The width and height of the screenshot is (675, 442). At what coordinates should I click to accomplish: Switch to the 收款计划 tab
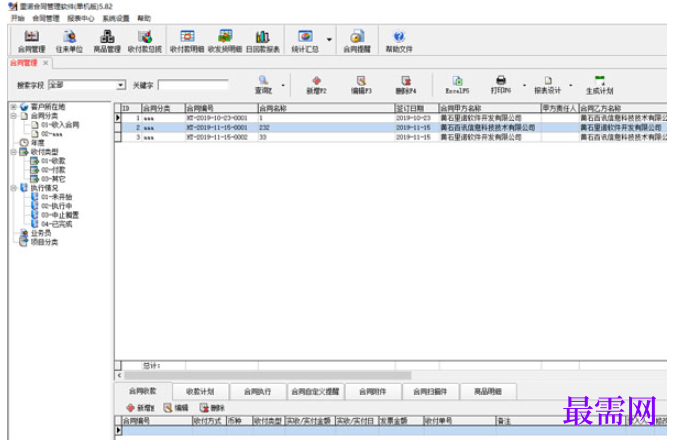tap(200, 391)
